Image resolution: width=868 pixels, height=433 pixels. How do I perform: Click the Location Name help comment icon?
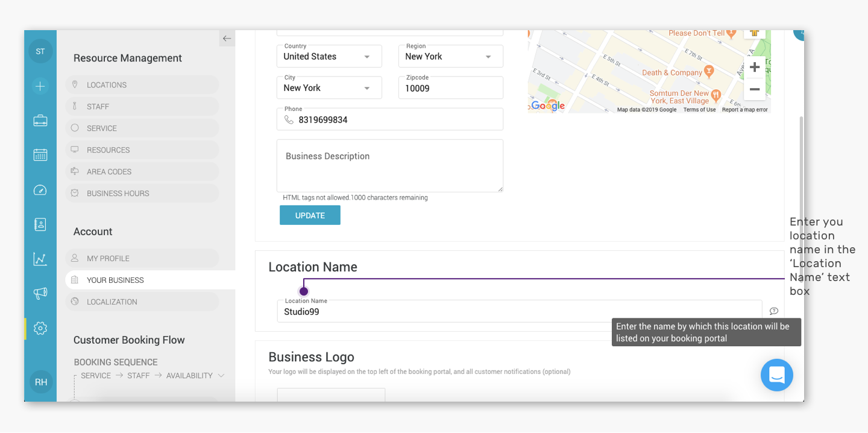point(774,311)
